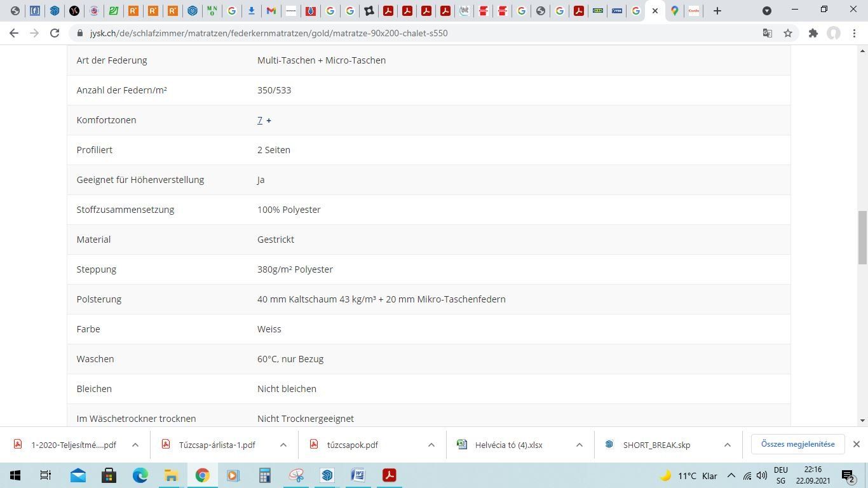Select the value '350/533'
The width and height of the screenshot is (868, 488).
pyautogui.click(x=274, y=90)
